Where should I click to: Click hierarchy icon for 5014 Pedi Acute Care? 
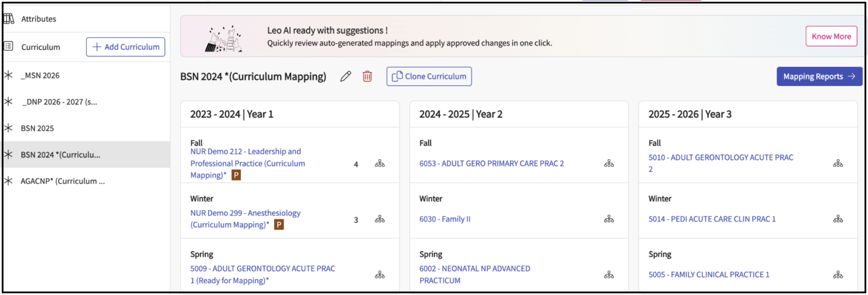838,219
